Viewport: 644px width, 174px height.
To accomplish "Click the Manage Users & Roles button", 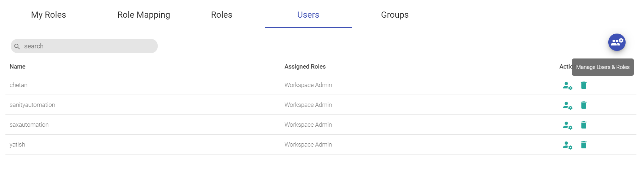I will (617, 42).
